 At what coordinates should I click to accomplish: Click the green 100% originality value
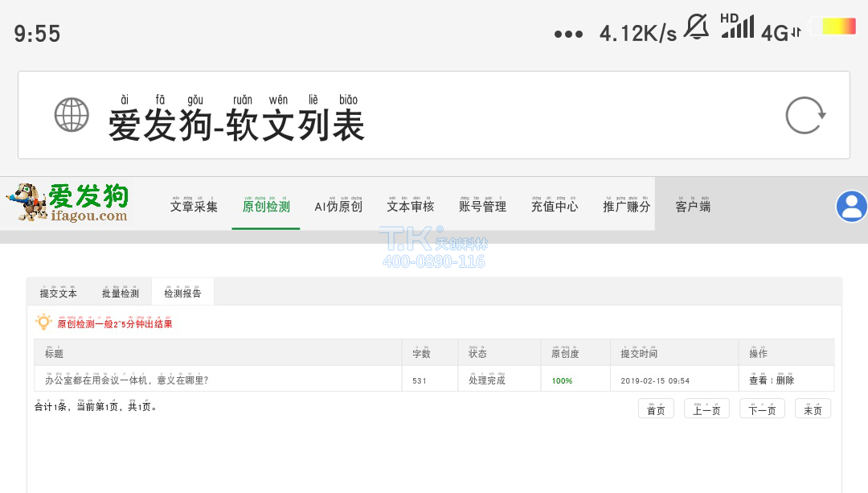(x=562, y=380)
